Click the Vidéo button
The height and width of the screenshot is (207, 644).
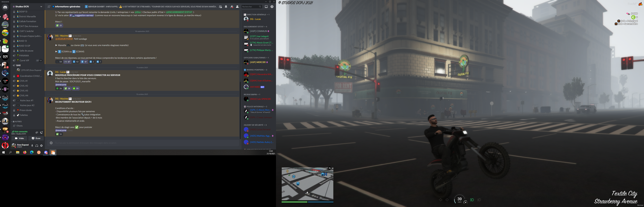[x=20, y=138]
